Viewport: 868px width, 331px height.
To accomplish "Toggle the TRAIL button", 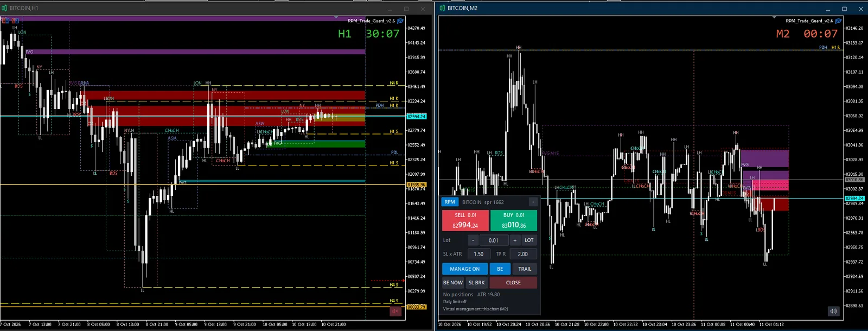I will pyautogui.click(x=525, y=269).
